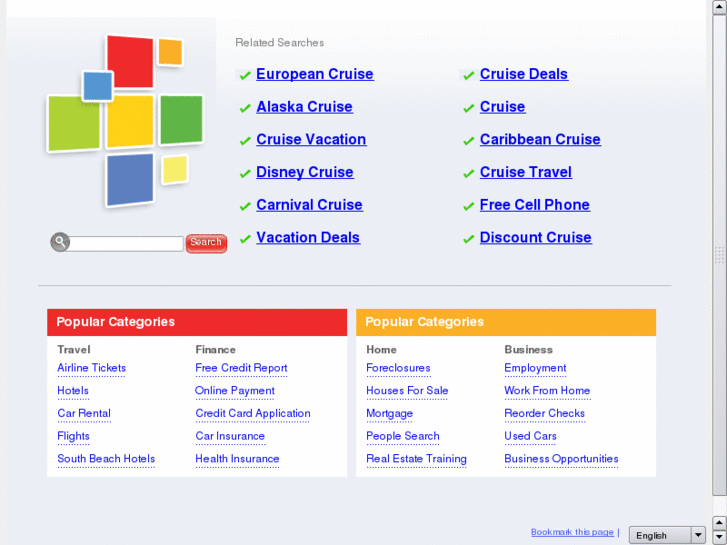Open the Cruise Vacation link
Viewport: 727px width, 545px height.
point(311,140)
